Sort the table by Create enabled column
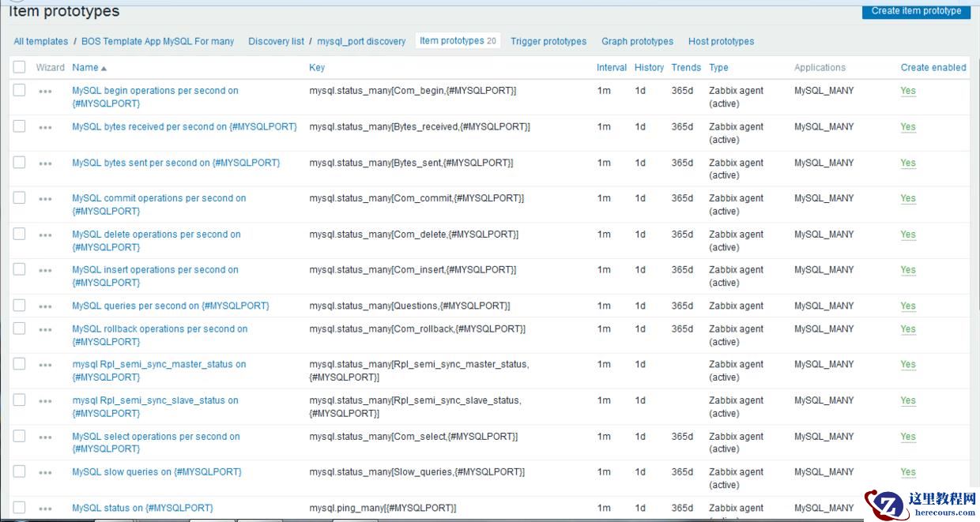This screenshot has width=980, height=522. point(933,68)
